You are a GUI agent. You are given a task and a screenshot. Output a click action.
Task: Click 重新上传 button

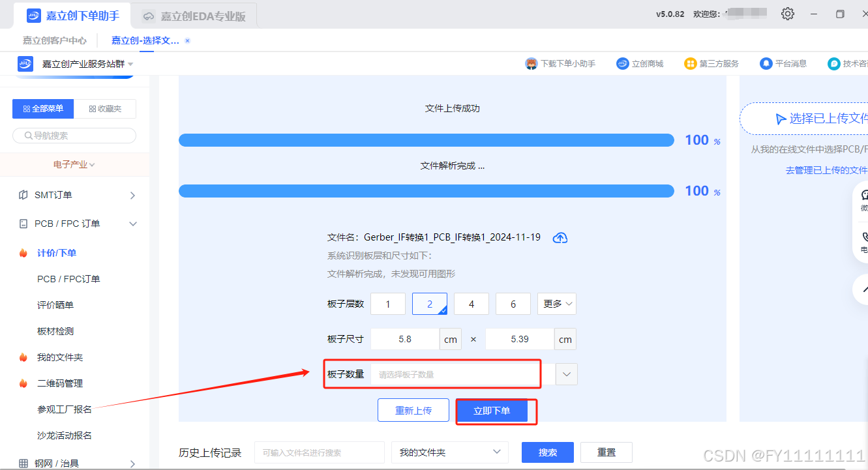413,411
